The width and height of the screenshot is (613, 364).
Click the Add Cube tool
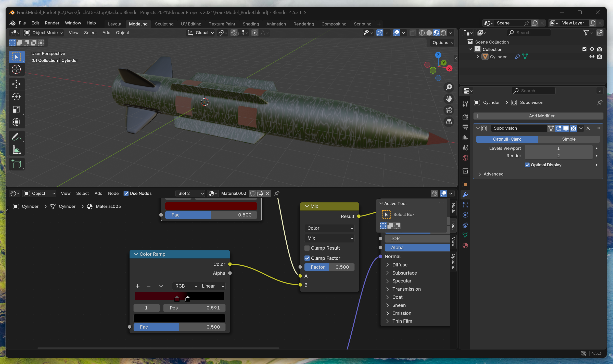16,164
